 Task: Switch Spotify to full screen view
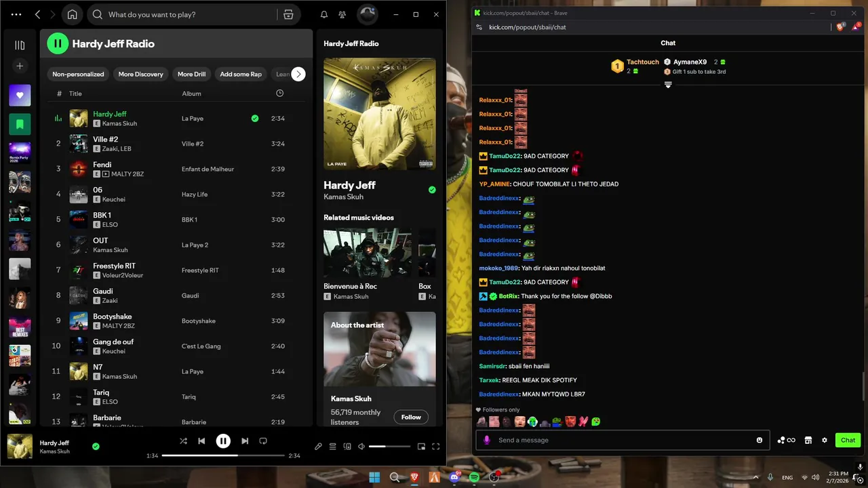pyautogui.click(x=436, y=446)
